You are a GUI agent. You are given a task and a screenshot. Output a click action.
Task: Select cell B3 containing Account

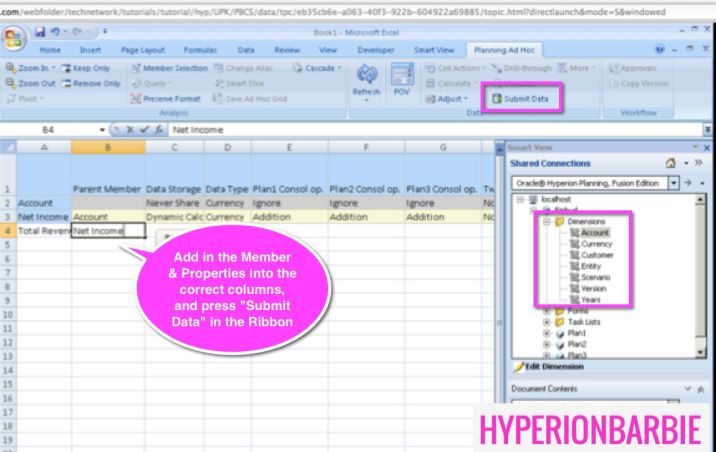click(108, 215)
